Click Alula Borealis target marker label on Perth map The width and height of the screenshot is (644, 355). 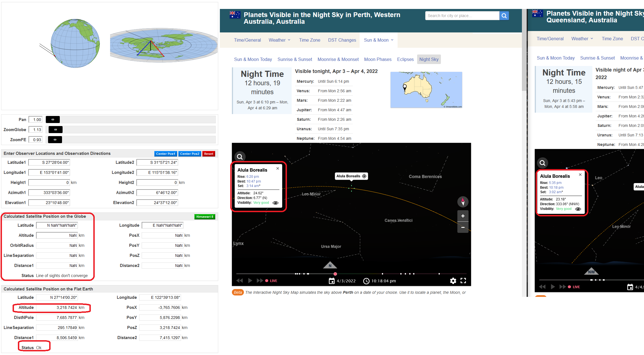(x=351, y=176)
